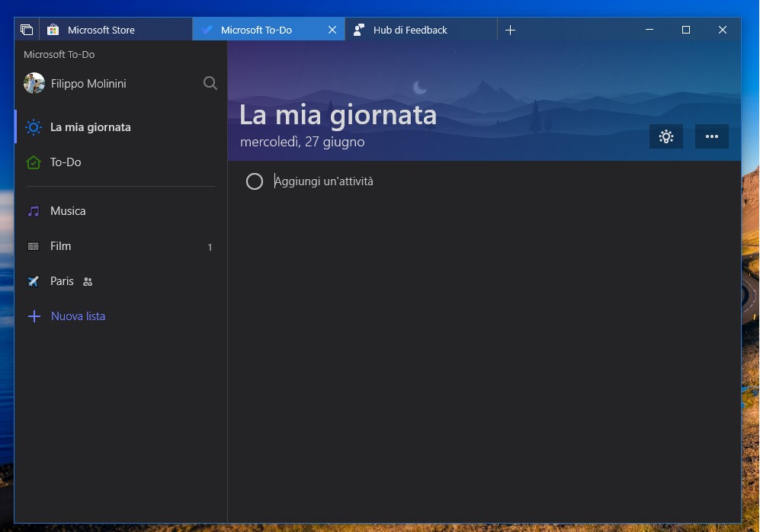Open the Paris list
This screenshot has height=532, width=760.
tap(121, 281)
